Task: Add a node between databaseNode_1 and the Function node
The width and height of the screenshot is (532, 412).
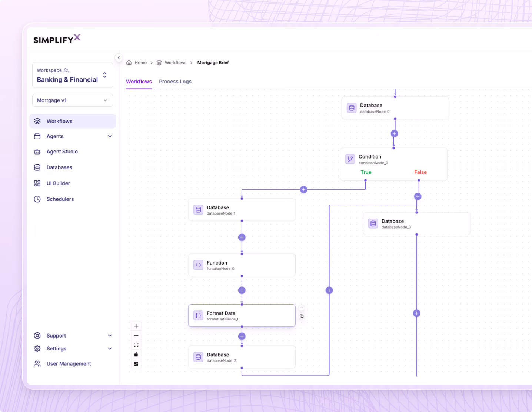Action: pyautogui.click(x=242, y=237)
